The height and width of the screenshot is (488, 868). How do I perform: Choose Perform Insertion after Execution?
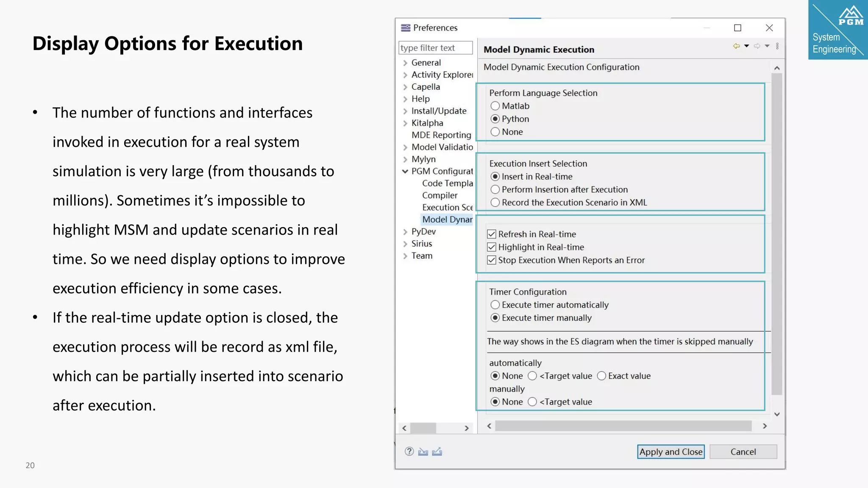click(x=495, y=189)
